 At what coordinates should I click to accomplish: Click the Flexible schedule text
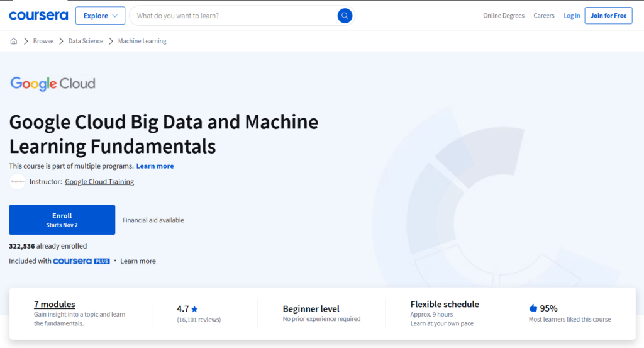click(x=445, y=305)
